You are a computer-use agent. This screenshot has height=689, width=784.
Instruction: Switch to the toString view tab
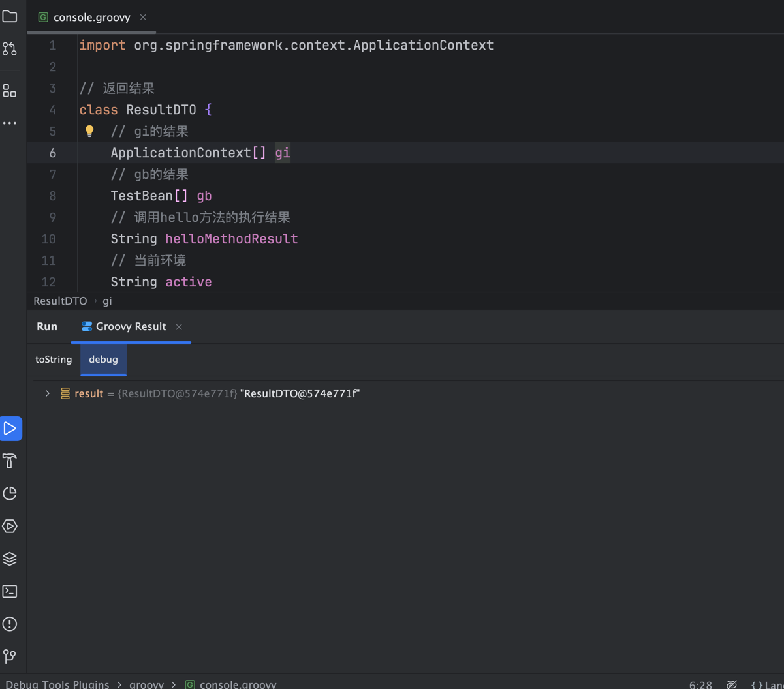[54, 360]
